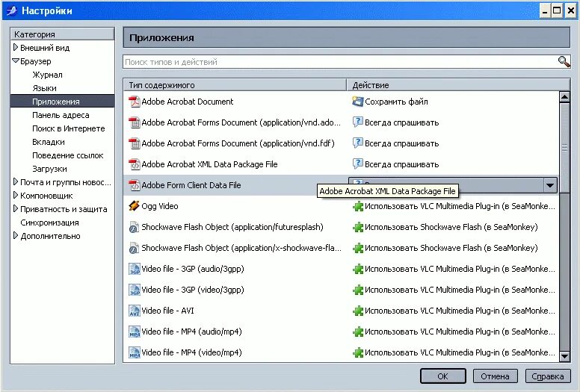Viewport: 580px width, 392px height.
Task: Click the Справка button
Action: point(547,376)
